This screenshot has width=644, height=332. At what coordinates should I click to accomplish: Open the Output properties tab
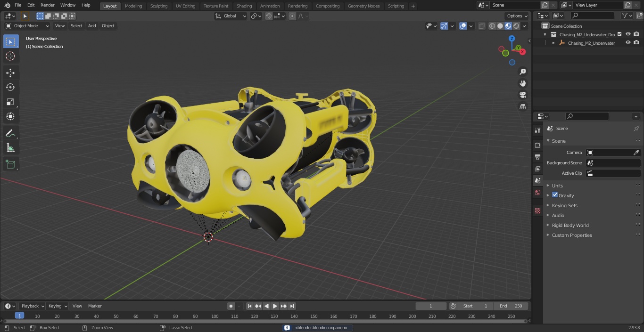[537, 157]
